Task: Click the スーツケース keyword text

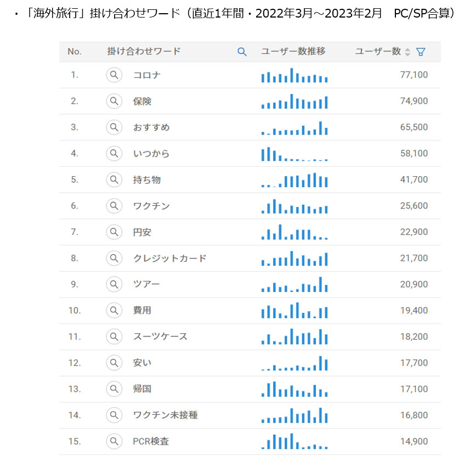Action: tap(160, 336)
